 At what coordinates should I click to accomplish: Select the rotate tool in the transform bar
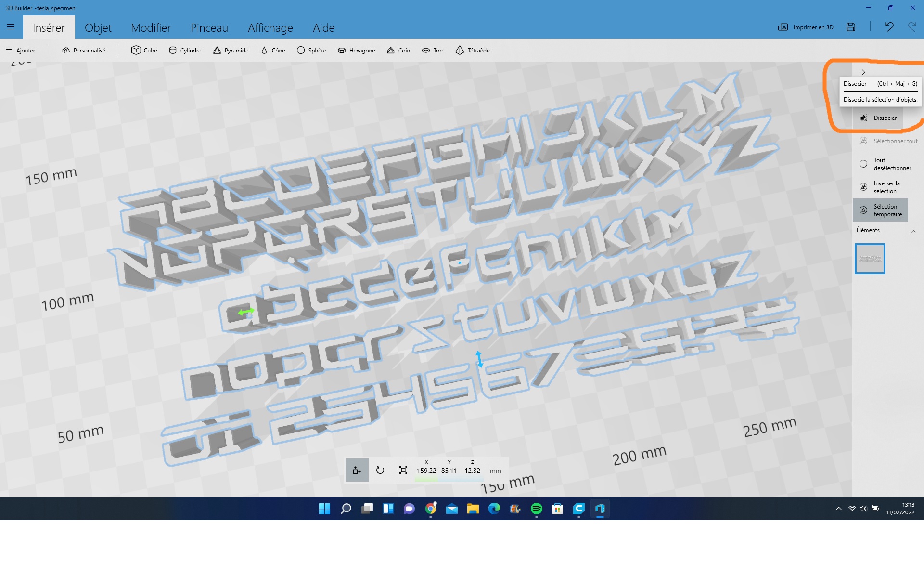click(380, 470)
